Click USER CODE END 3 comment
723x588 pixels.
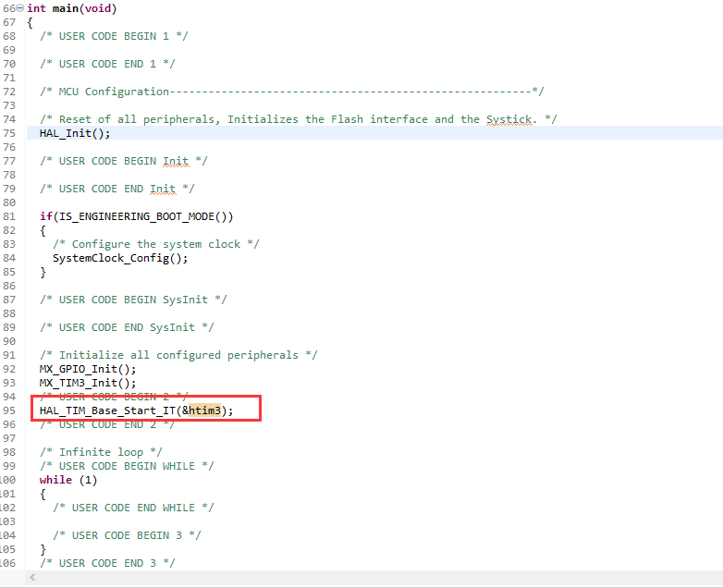coord(107,563)
